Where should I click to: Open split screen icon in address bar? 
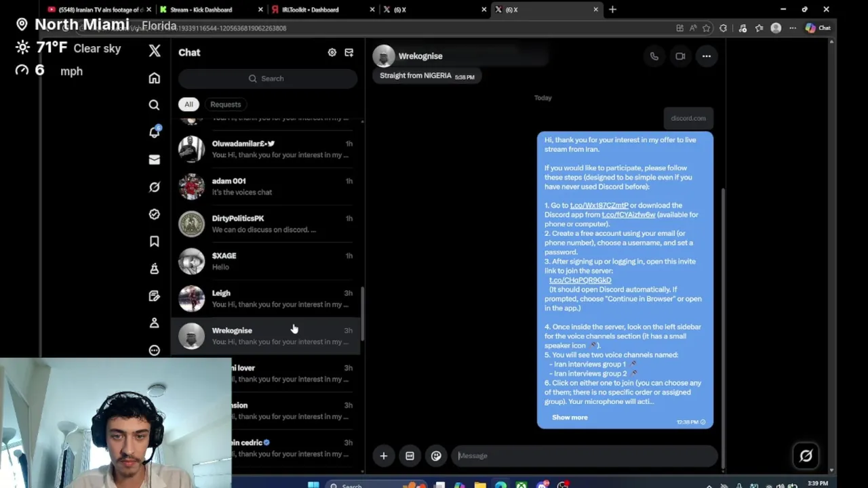coord(679,28)
